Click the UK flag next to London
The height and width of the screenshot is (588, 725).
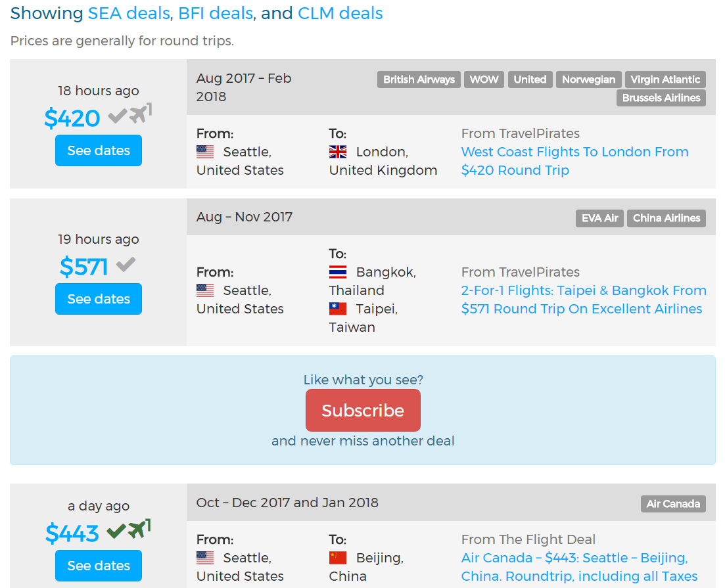(x=338, y=151)
